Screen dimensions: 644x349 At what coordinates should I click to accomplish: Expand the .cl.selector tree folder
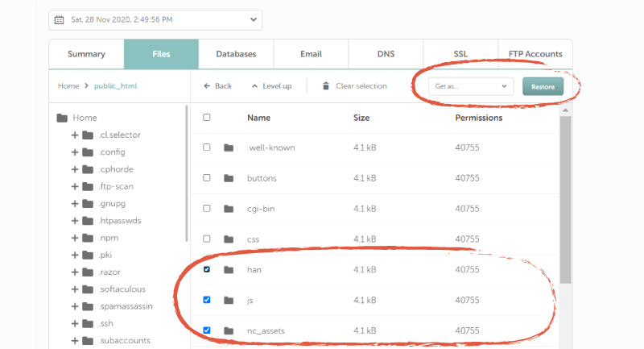pyautogui.click(x=75, y=135)
